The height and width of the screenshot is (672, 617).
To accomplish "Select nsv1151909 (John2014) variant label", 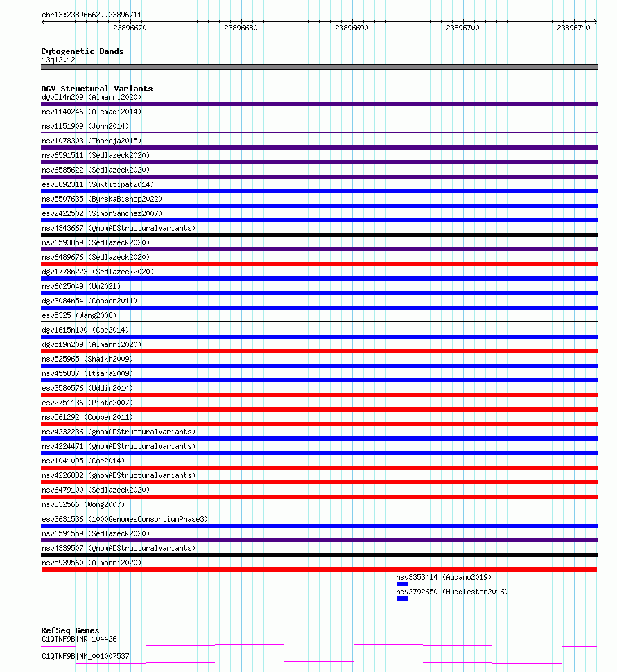I will click(x=85, y=126).
